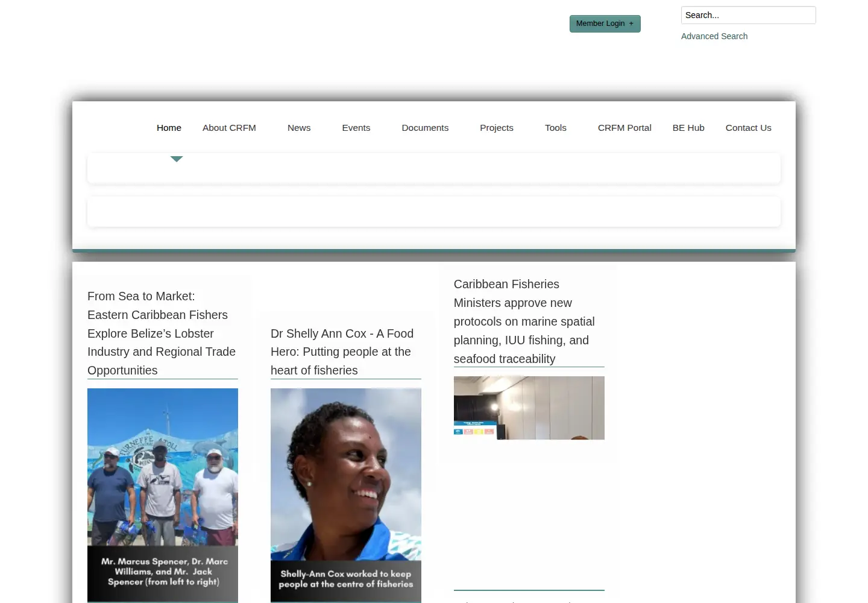Open the Tools menu
This screenshot has width=868, height=603.
point(556,128)
